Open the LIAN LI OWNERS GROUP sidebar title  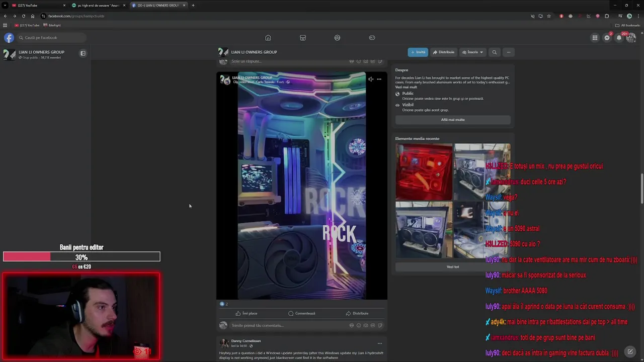(x=41, y=52)
